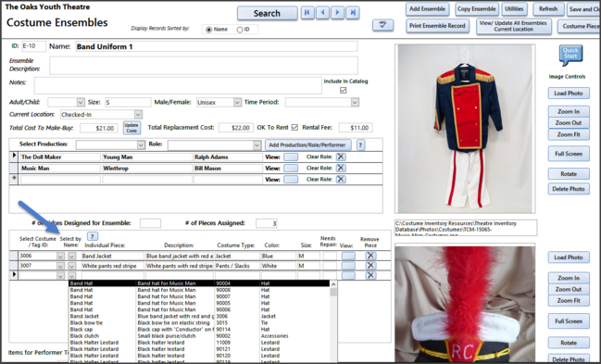The width and height of the screenshot is (601, 364).
Task: Click the Ensemble Description field
Action: click(204, 65)
